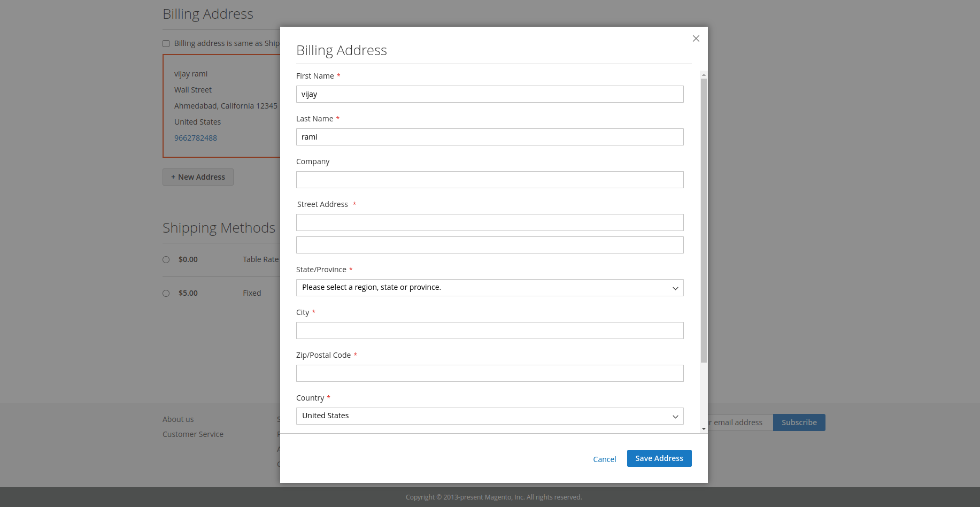
Task: Open the About us footer link
Action: click(x=178, y=419)
